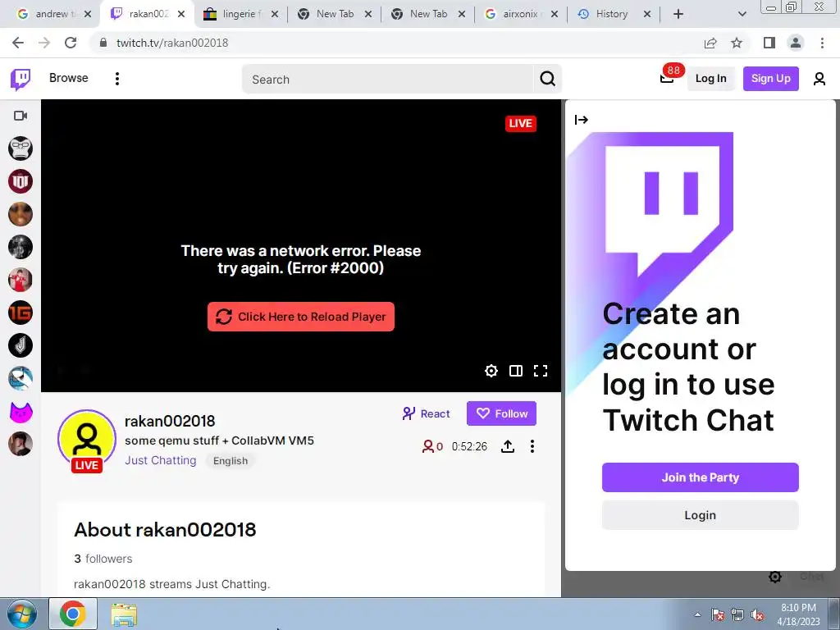Open the Twitch home logo
Screen dimensions: 840x630
(x=21, y=80)
